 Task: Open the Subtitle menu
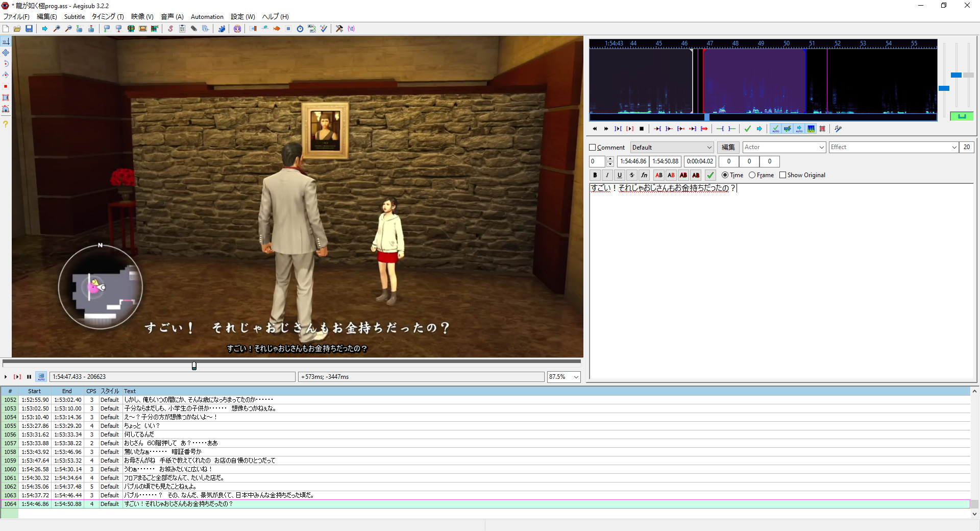pos(75,17)
